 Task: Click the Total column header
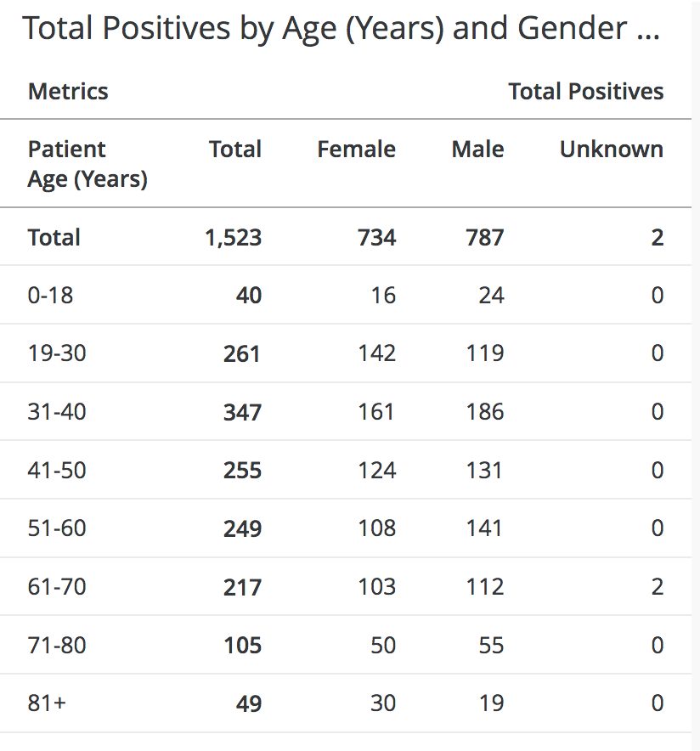pyautogui.click(x=235, y=150)
